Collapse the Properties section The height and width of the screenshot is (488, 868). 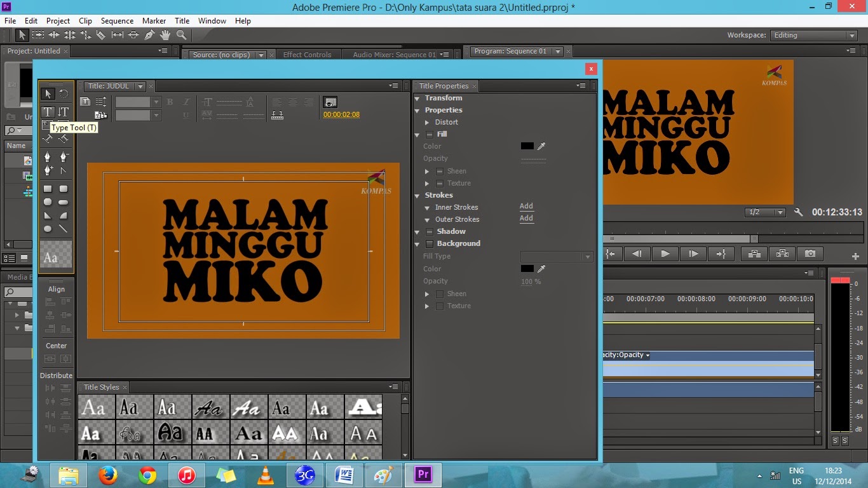(x=417, y=111)
